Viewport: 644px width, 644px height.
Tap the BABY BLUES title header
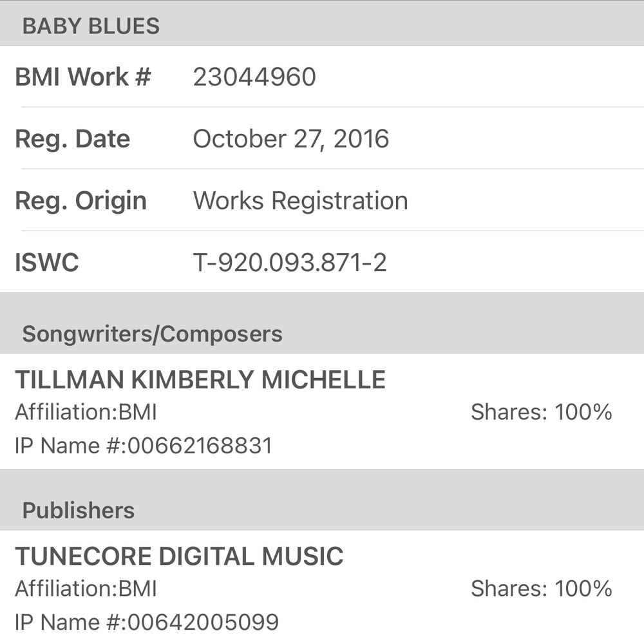click(91, 26)
